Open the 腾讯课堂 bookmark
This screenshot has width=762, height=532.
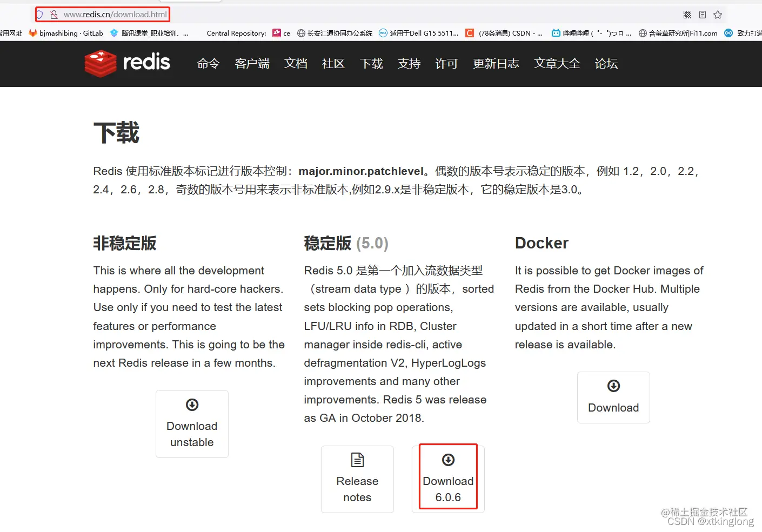149,33
